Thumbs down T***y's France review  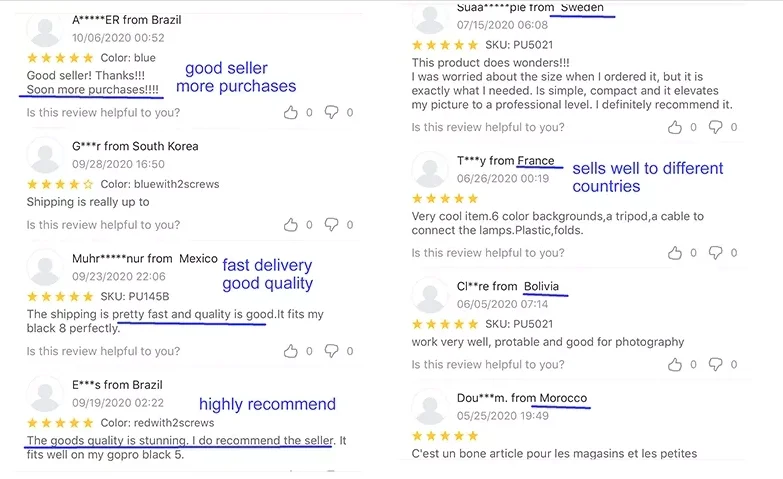pyautogui.click(x=715, y=253)
